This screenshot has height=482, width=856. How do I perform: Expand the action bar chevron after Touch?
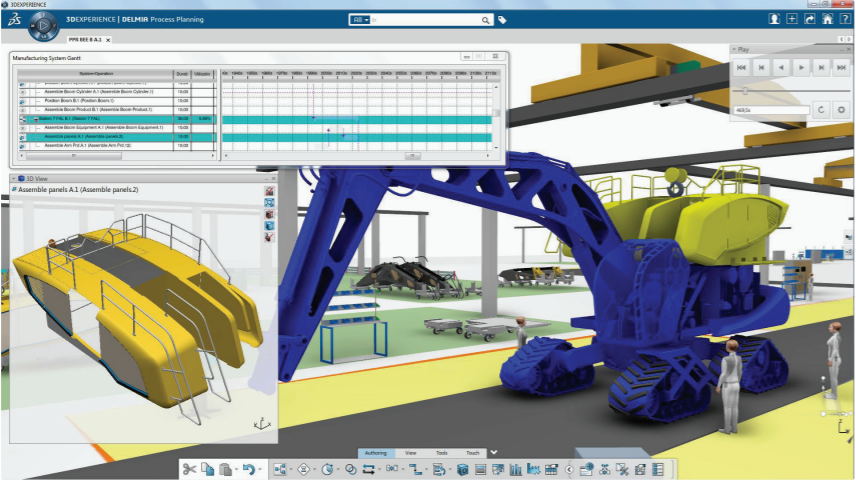pos(493,453)
